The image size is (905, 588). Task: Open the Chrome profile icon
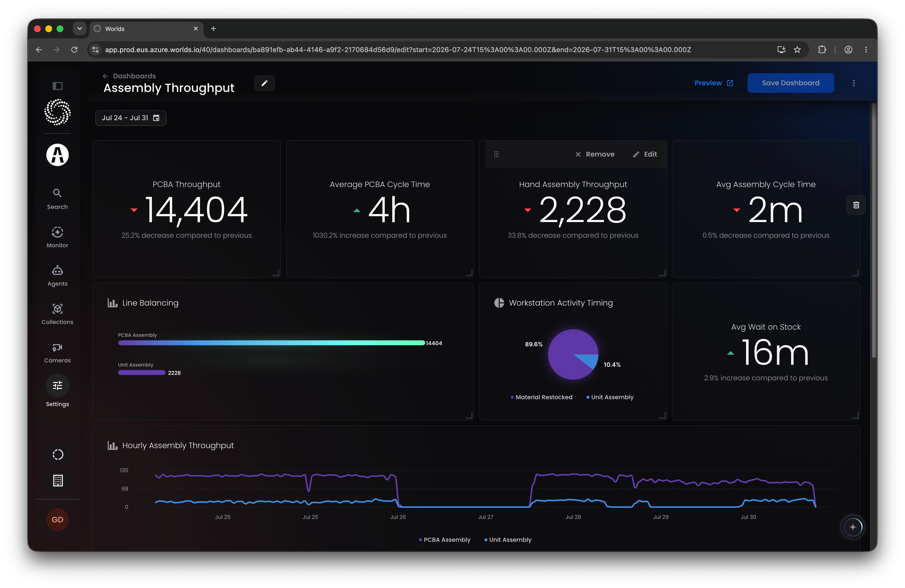pyautogui.click(x=848, y=49)
